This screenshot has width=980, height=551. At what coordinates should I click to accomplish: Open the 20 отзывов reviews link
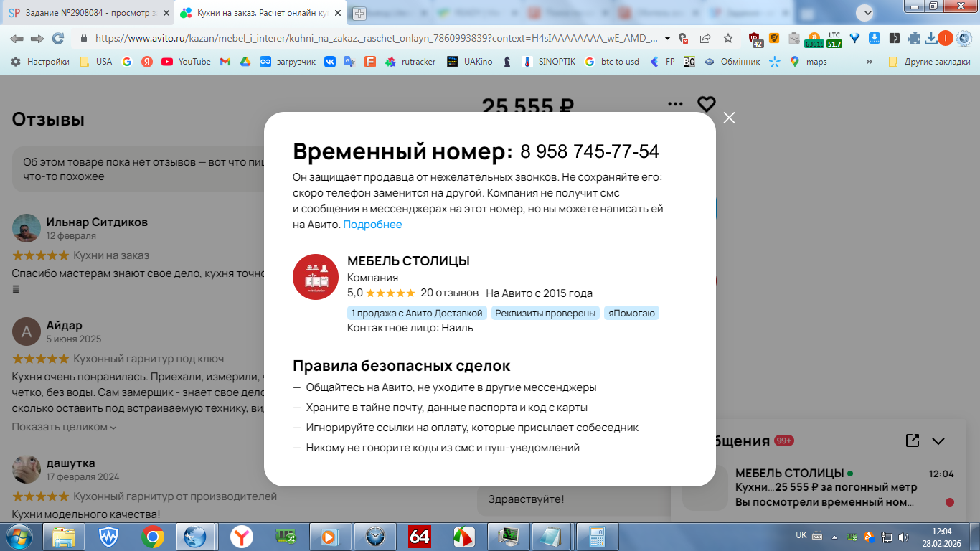click(x=449, y=293)
